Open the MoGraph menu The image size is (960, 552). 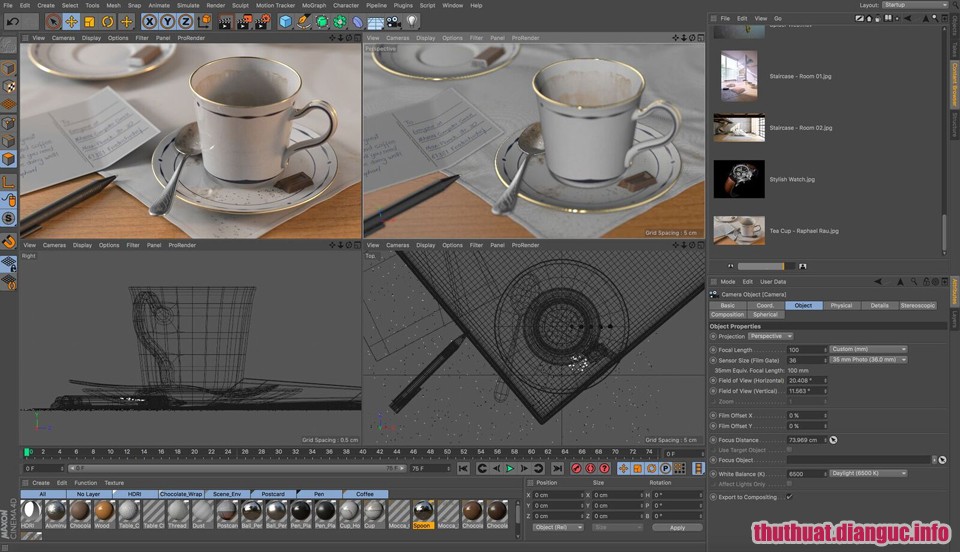pyautogui.click(x=314, y=6)
